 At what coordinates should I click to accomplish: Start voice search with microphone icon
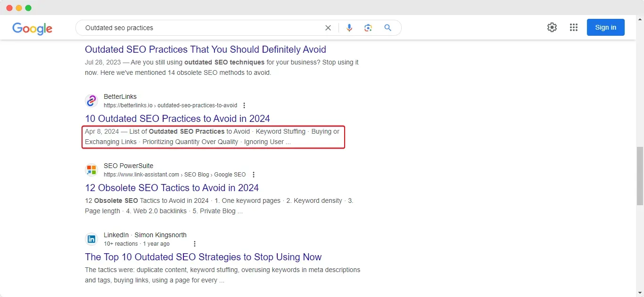pyautogui.click(x=349, y=28)
